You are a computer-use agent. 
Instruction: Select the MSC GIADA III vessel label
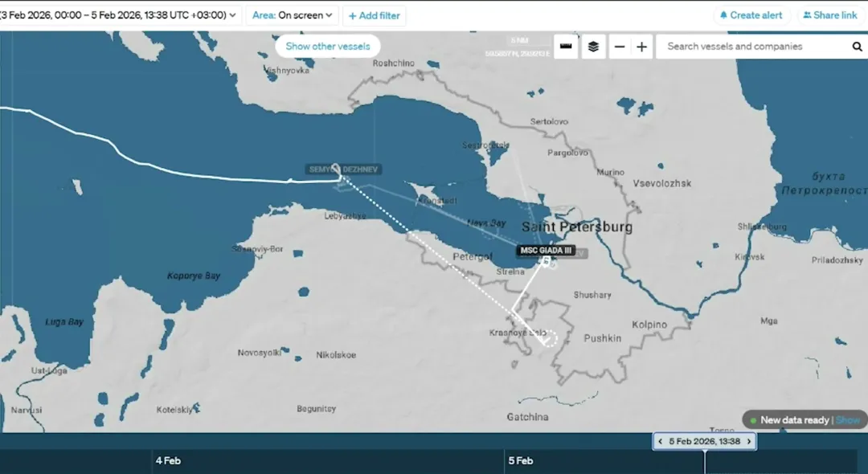pyautogui.click(x=546, y=251)
